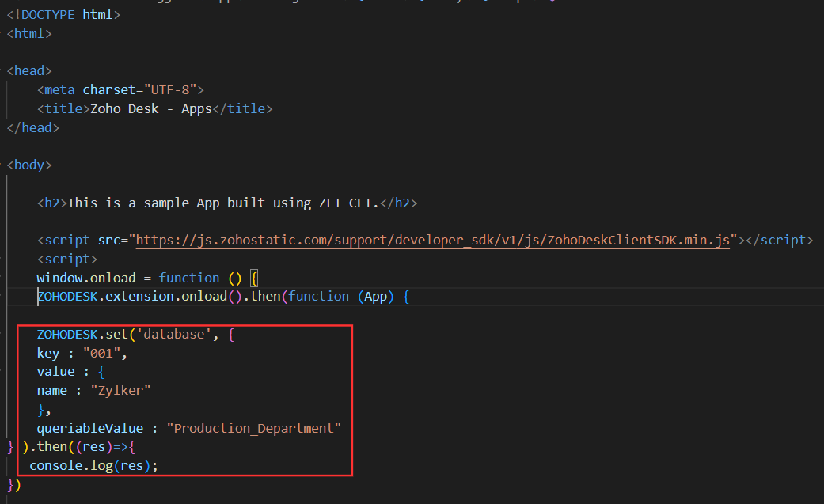Click the queriableValue property name
The height and width of the screenshot is (504, 824).
(x=90, y=428)
